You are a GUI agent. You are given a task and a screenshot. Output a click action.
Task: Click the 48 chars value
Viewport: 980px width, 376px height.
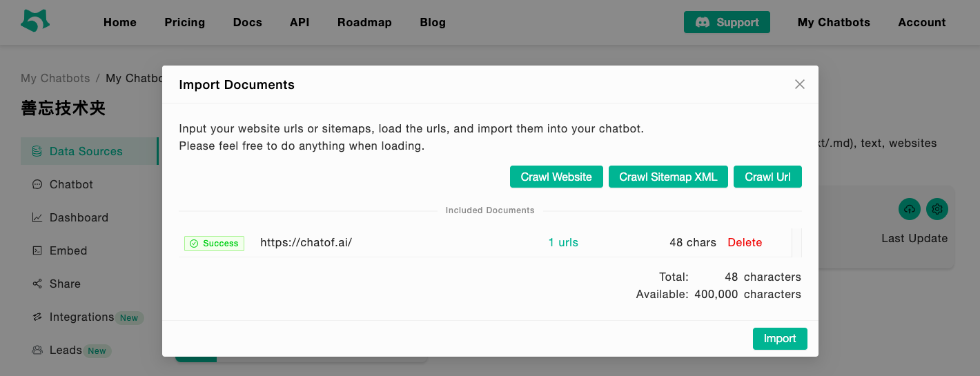coord(693,242)
